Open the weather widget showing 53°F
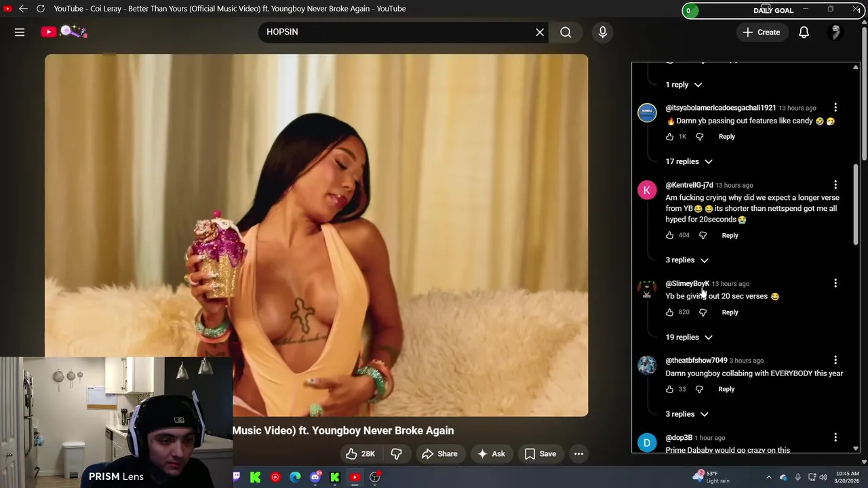The height and width of the screenshot is (488, 868). (712, 477)
